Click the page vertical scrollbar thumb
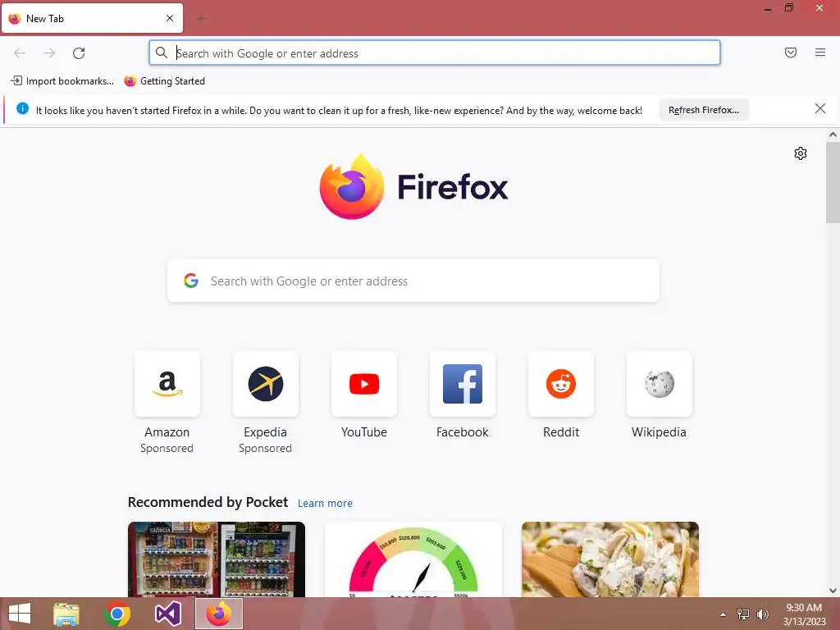Screen dimensions: 840x630 833,183
